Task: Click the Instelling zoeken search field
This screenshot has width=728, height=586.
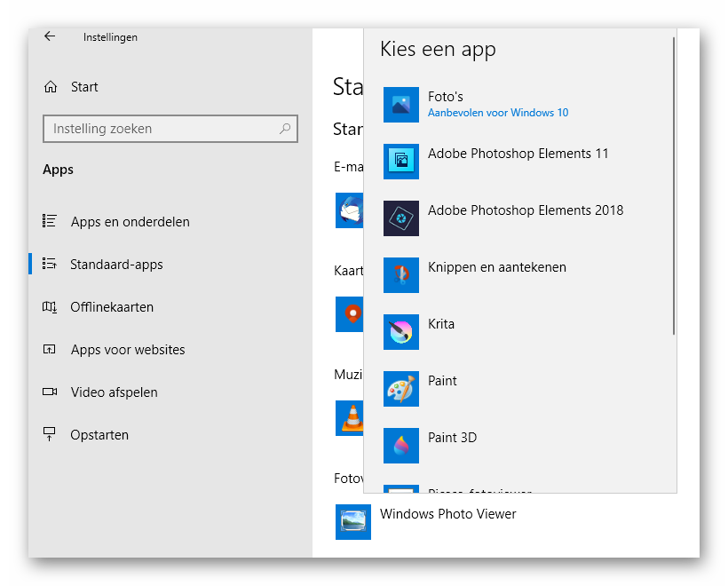Action: pyautogui.click(x=162, y=129)
